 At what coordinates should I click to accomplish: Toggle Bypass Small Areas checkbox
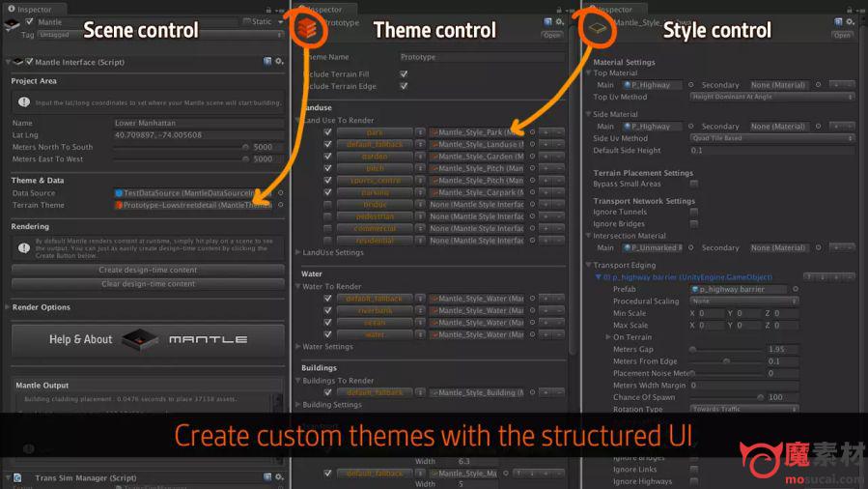(693, 184)
